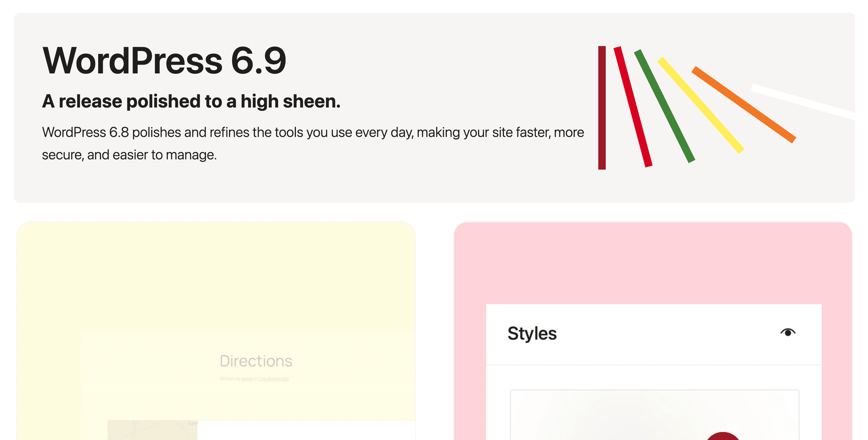The width and height of the screenshot is (868, 440).
Task: Click the 'A release polished' subheading
Action: (191, 101)
